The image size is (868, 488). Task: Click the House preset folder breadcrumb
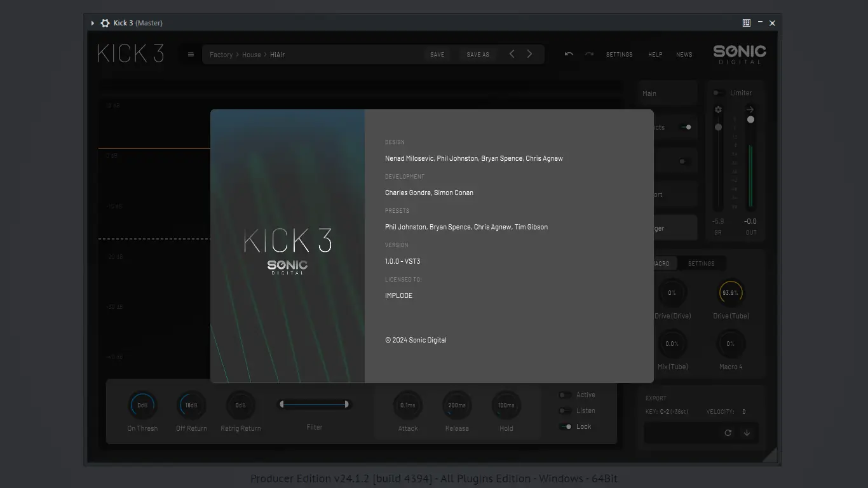(x=252, y=55)
